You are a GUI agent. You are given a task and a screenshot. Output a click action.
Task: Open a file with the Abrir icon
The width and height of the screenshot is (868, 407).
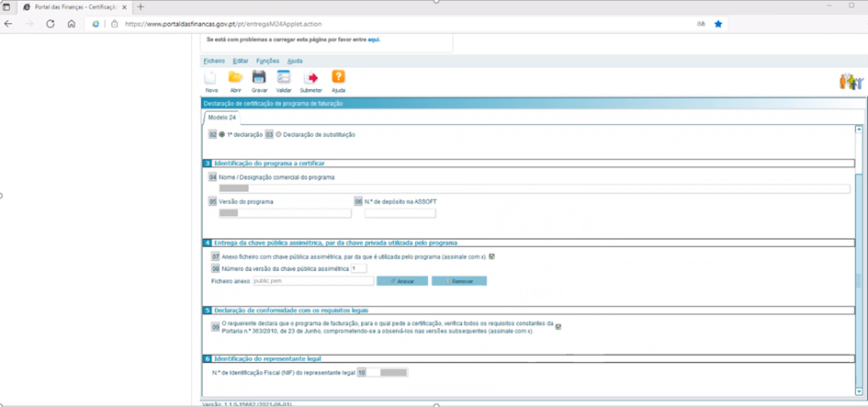click(x=235, y=79)
